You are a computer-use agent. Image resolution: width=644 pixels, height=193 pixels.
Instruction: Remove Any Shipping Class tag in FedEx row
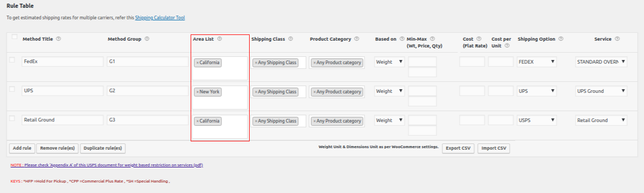pyautogui.click(x=256, y=63)
